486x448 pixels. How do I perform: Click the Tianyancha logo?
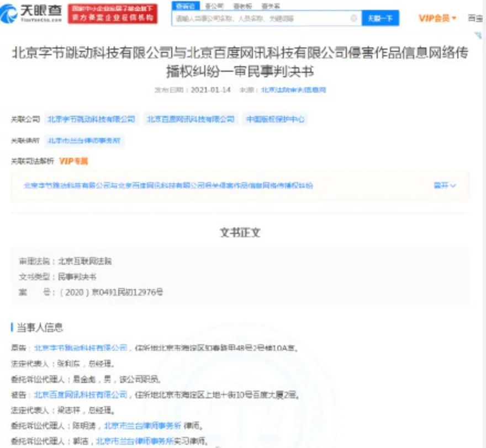point(31,14)
